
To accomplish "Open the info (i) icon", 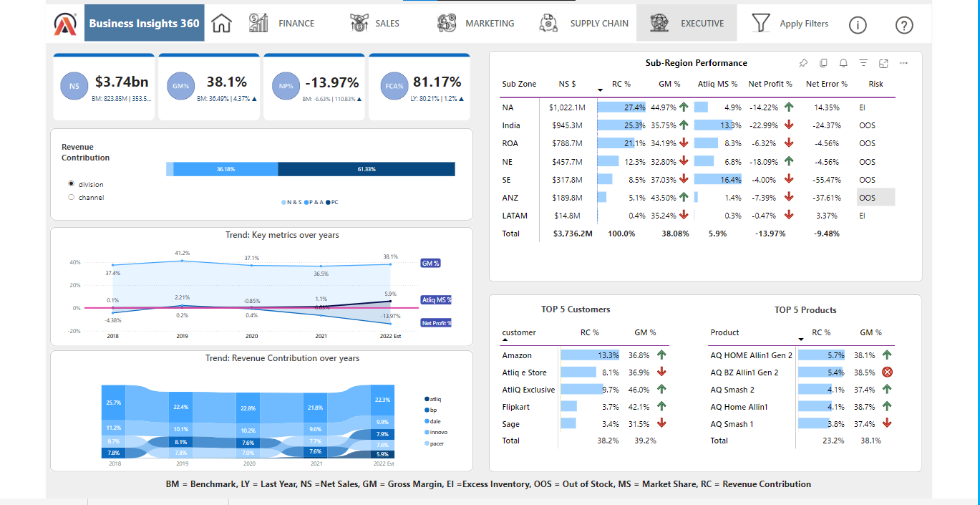I will pyautogui.click(x=858, y=25).
